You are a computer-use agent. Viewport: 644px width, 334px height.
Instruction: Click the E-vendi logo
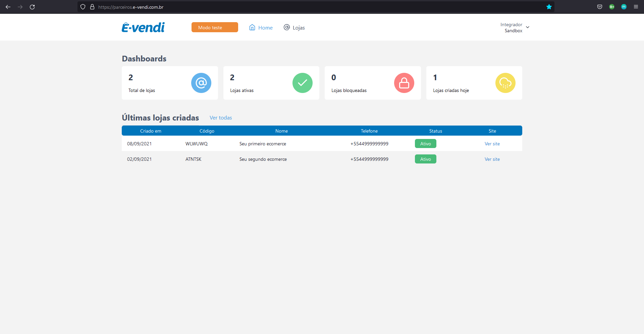pyautogui.click(x=143, y=27)
